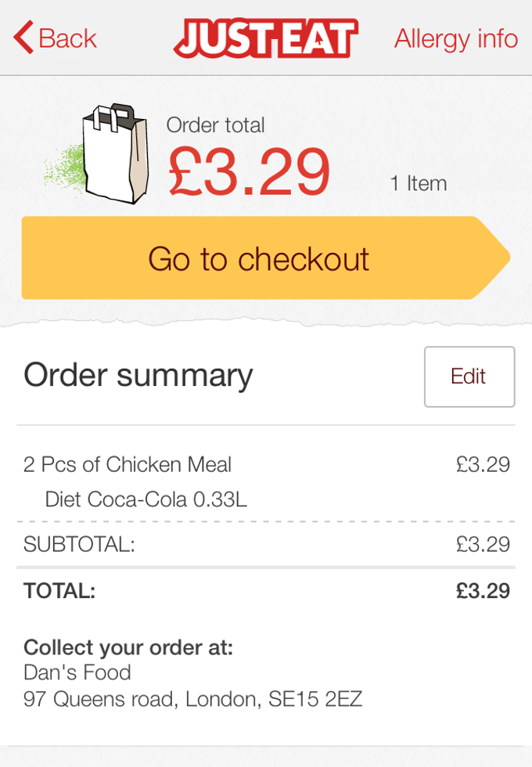Click the Order summary heading
The image size is (532, 767).
click(x=138, y=376)
